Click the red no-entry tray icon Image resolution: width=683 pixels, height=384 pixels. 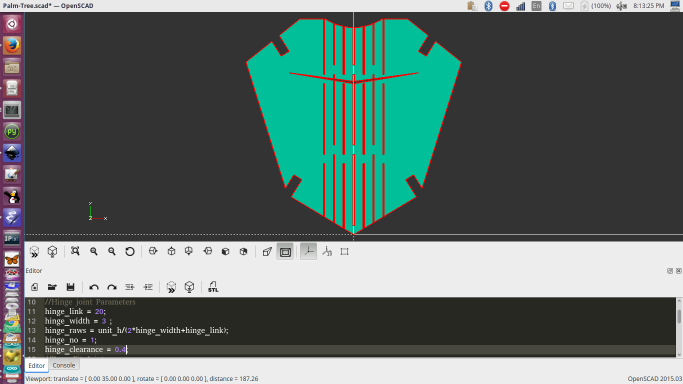coord(504,6)
